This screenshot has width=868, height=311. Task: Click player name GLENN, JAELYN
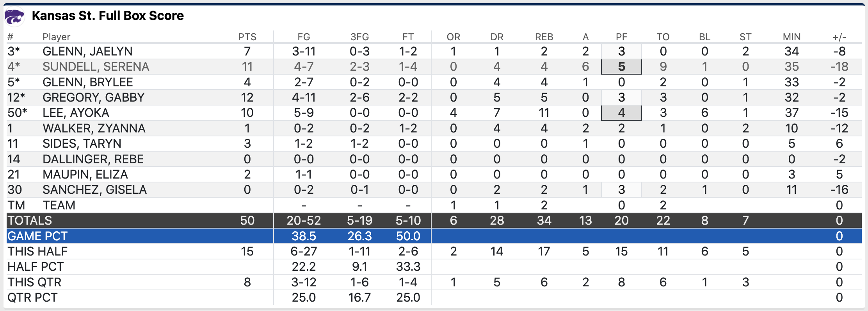tap(87, 51)
